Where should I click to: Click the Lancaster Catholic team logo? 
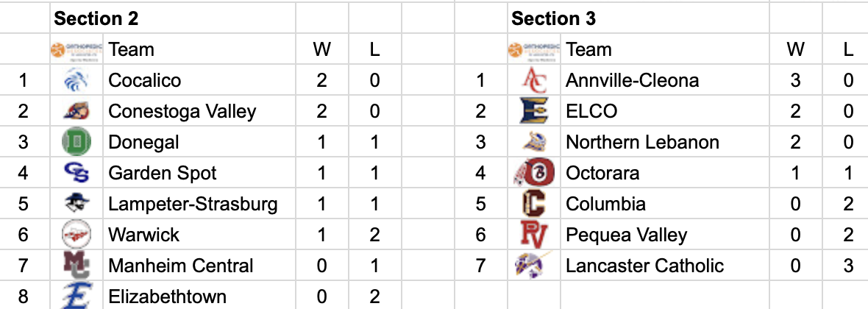pos(533,265)
